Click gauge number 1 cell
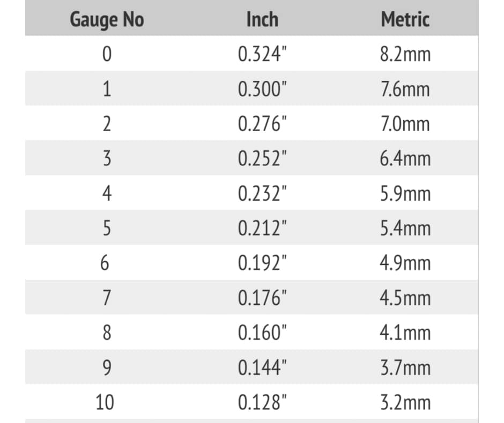The width and height of the screenshot is (504, 423). 107,89
